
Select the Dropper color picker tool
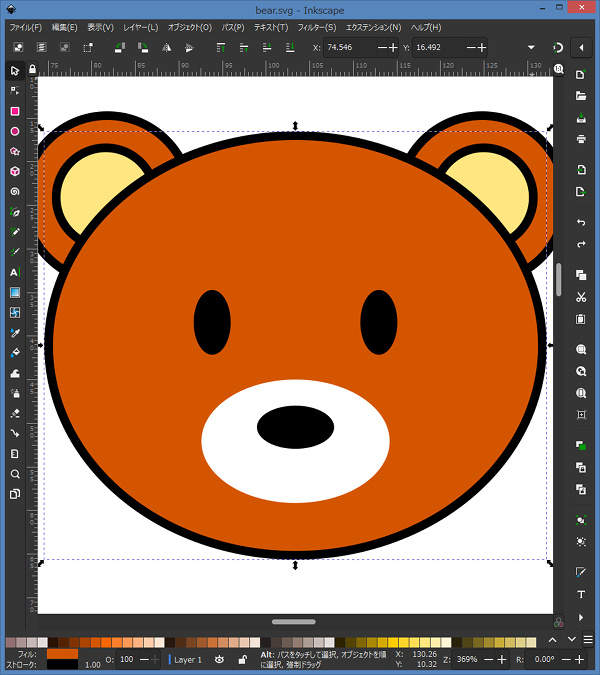click(x=15, y=333)
